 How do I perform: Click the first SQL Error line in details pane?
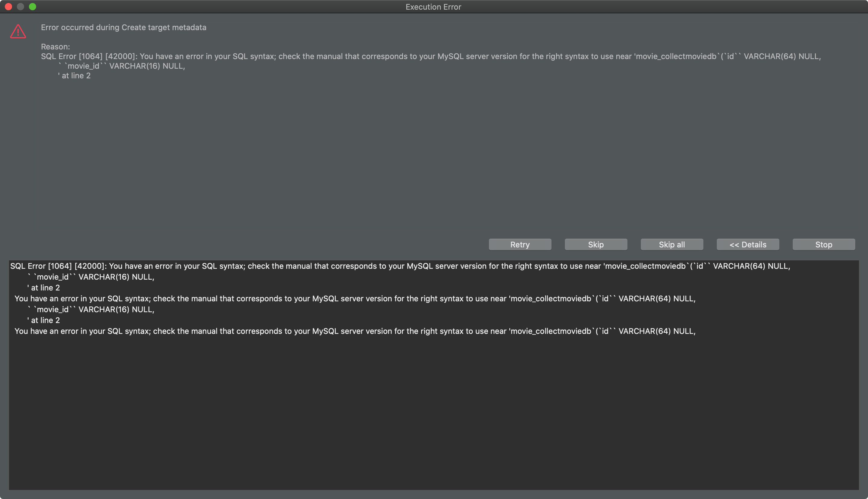click(400, 266)
